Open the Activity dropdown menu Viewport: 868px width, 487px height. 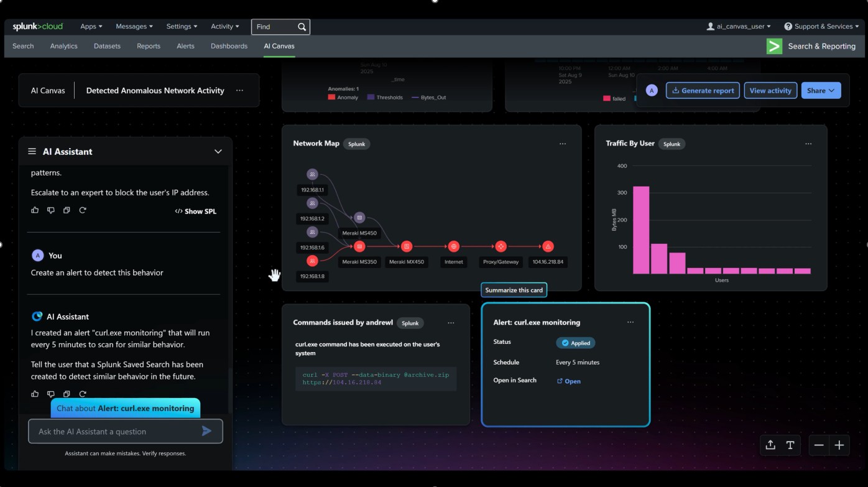(x=225, y=27)
